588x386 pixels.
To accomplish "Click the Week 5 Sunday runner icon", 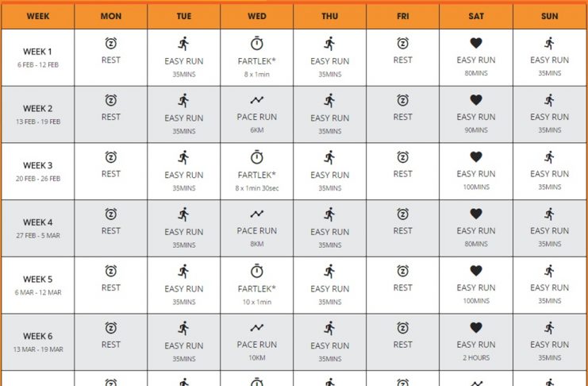I will 549,271.
